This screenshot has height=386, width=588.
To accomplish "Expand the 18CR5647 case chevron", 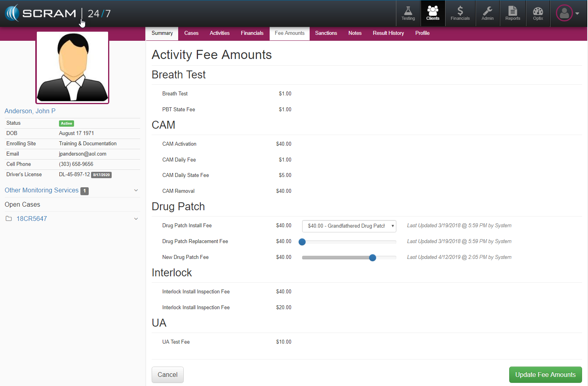I will point(136,219).
